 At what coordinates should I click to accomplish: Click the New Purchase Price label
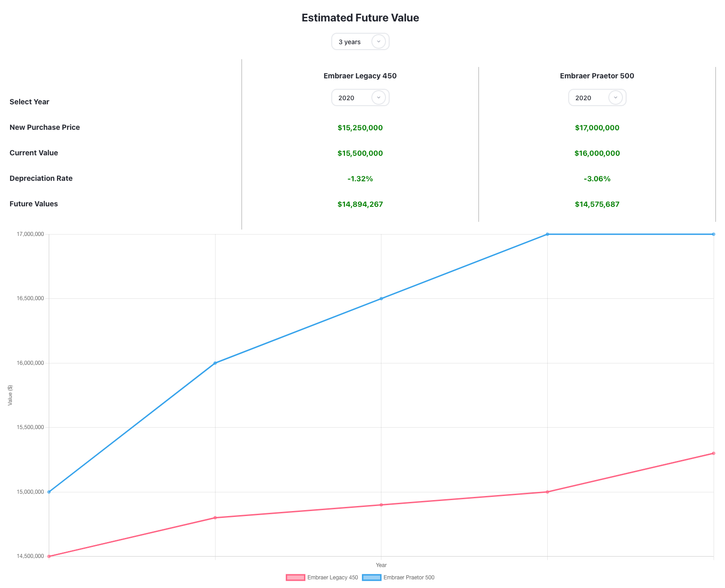point(45,127)
